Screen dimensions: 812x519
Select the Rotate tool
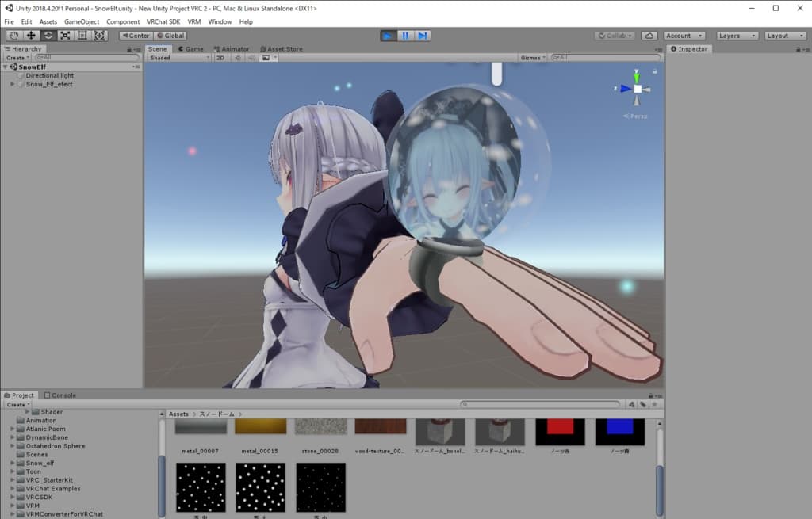[x=48, y=36]
